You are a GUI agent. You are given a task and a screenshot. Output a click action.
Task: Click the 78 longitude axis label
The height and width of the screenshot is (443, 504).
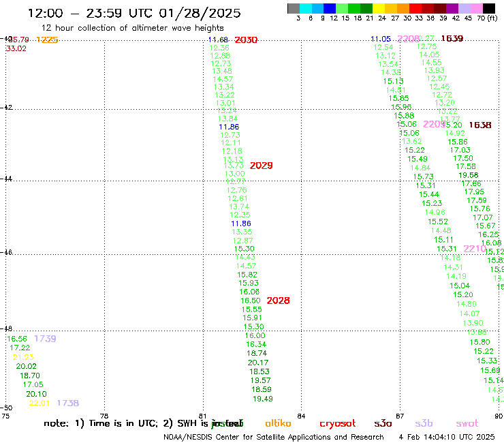pyautogui.click(x=104, y=416)
